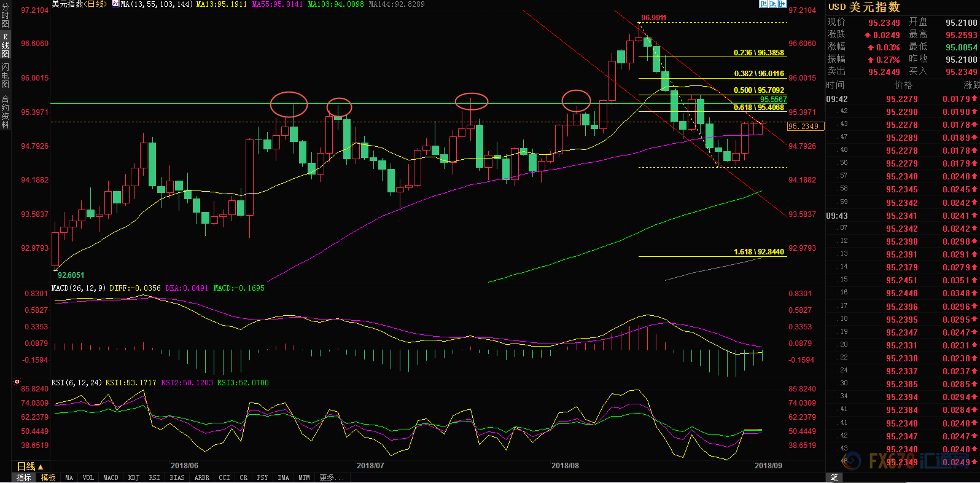Click 卖出 value 95.2449
The image size is (980, 483).
[884, 72]
